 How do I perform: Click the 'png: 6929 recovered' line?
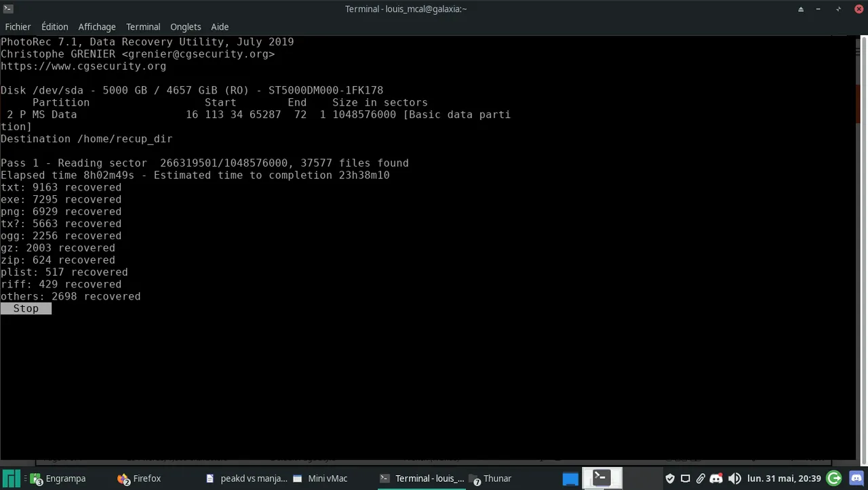(x=61, y=212)
